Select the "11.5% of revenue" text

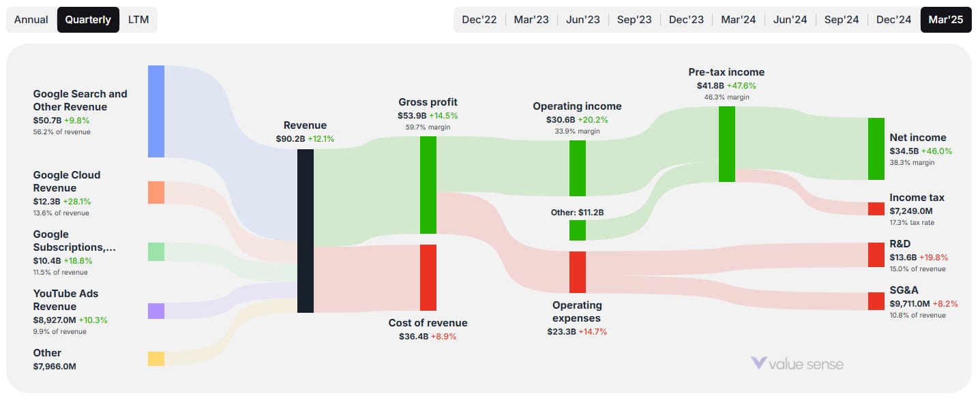click(61, 273)
